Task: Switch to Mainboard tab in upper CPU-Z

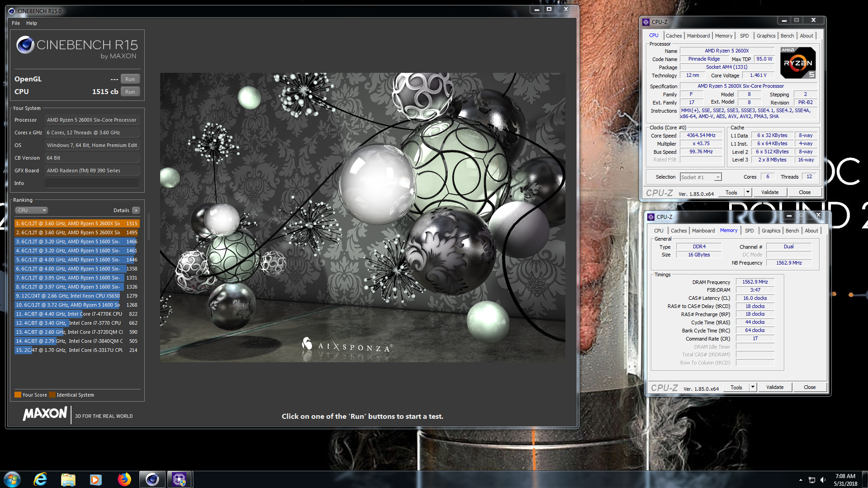Action: 698,36
